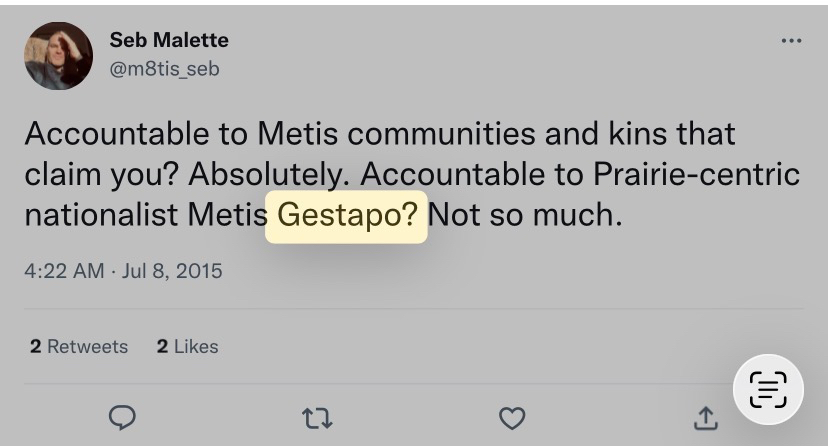The height and width of the screenshot is (446, 828).
Task: Open Seb Malette's profile picture
Action: point(59,55)
